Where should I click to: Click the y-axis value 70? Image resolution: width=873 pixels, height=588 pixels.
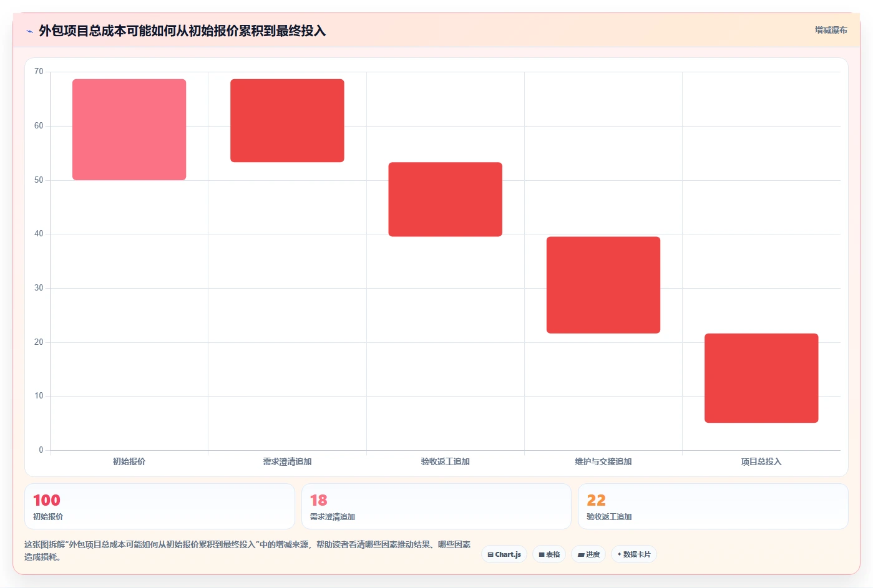(39, 72)
